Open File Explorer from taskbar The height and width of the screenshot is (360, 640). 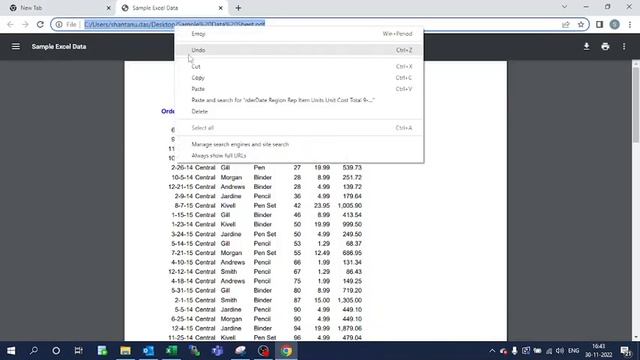pyautogui.click(x=125, y=351)
